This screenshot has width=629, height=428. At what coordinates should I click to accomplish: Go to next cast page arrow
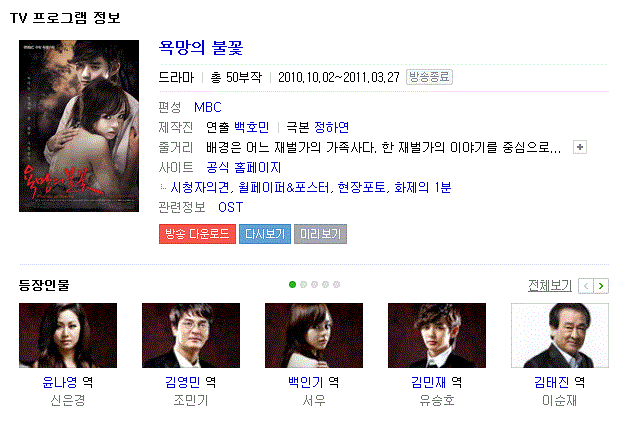(601, 286)
